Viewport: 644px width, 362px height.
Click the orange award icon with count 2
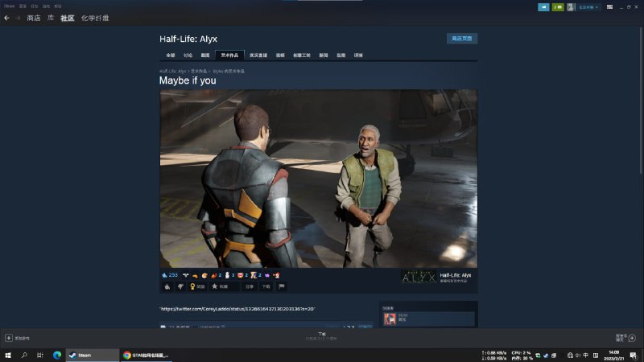coord(216,275)
